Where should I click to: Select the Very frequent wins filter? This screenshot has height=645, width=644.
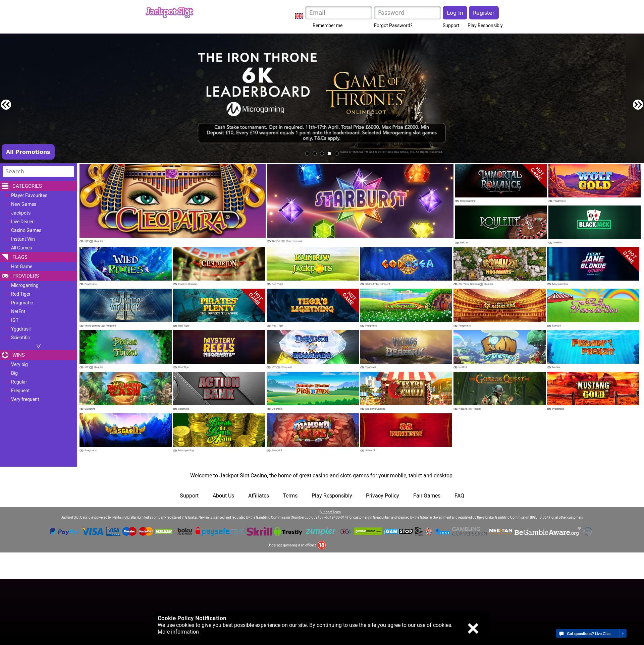click(6, 399)
